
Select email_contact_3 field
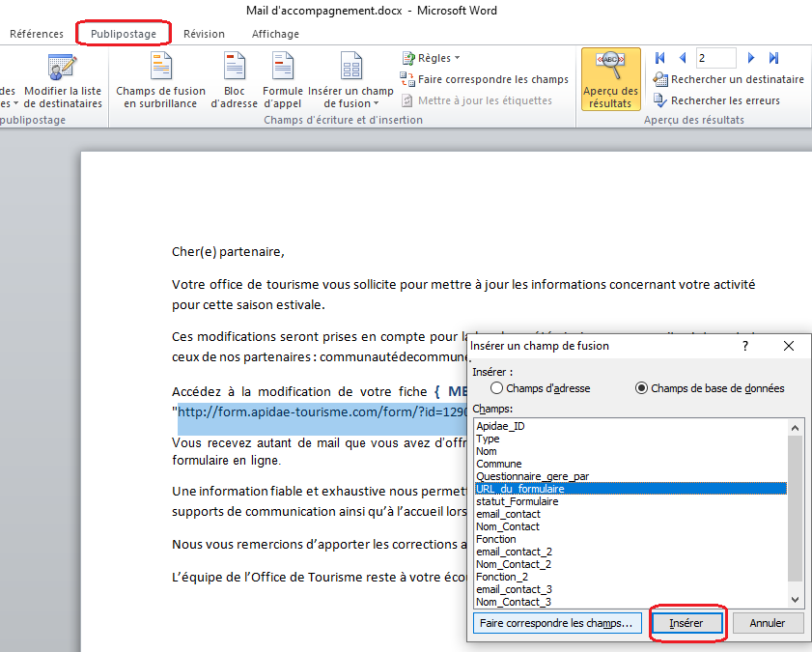(630, 589)
